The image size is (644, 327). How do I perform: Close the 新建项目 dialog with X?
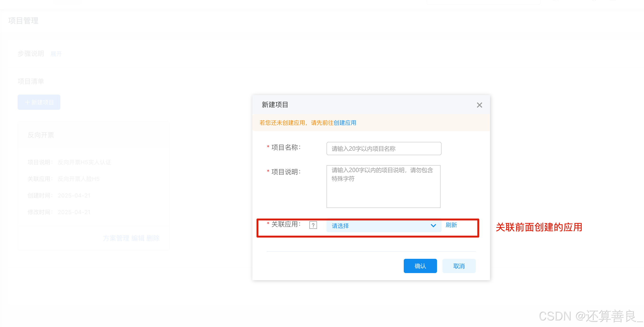pos(479,105)
